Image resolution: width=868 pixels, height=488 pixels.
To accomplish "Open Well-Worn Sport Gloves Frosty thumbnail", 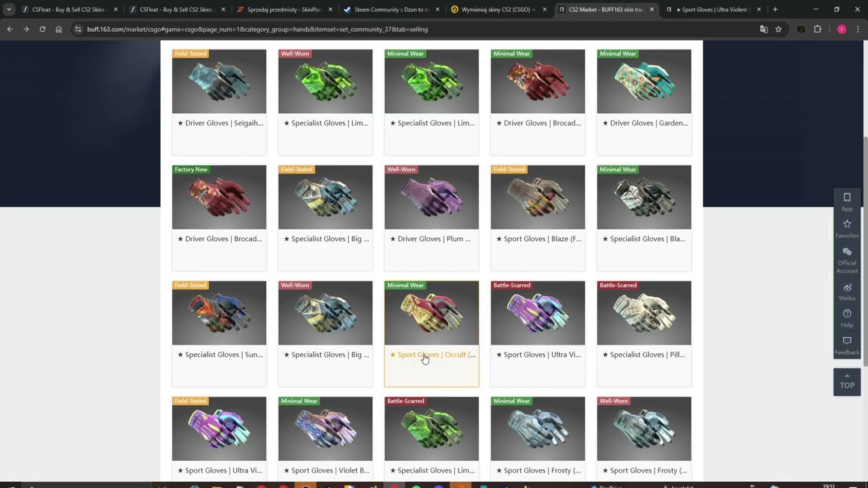I will point(644,429).
